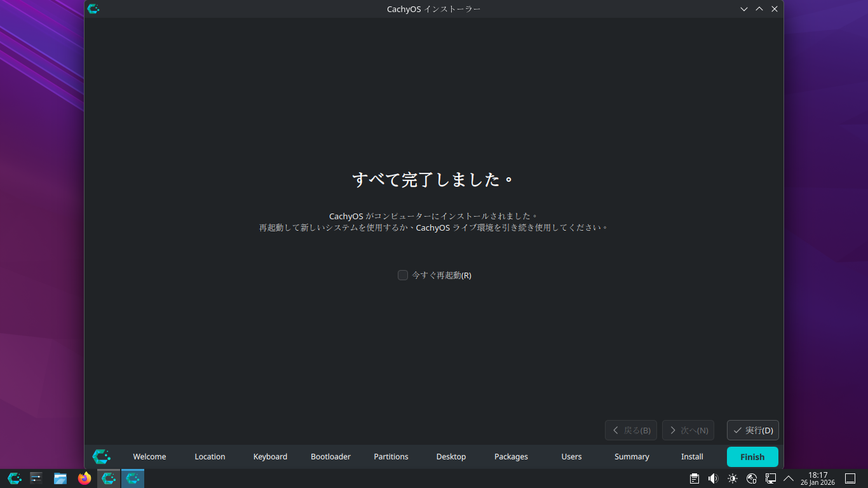Tick the 今すぐ再起動(R) checkbox
Viewport: 868px width, 488px height.
403,275
